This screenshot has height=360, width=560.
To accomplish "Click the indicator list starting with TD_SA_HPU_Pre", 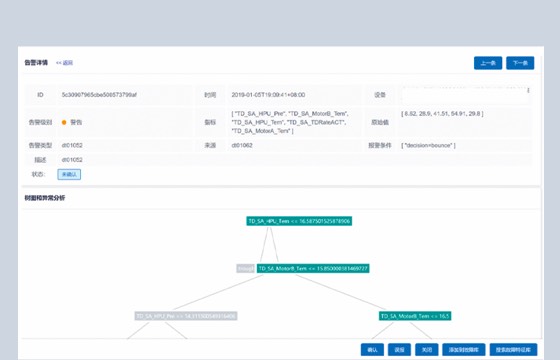I will [290, 122].
